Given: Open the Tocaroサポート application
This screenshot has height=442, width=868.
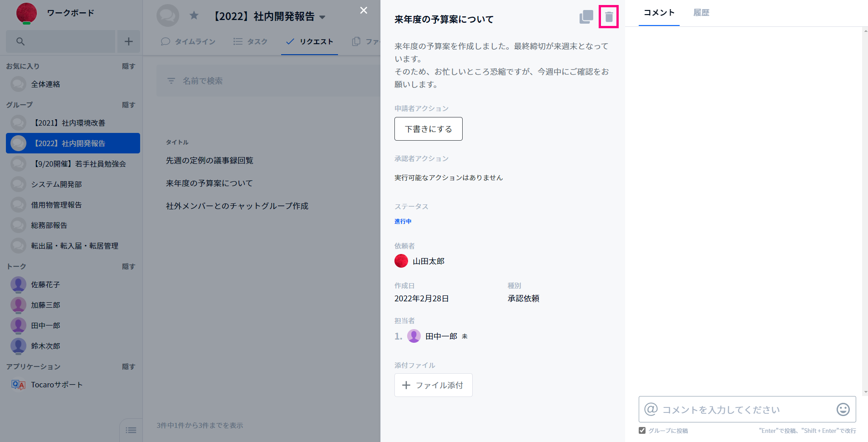Looking at the screenshot, I should [x=73, y=385].
